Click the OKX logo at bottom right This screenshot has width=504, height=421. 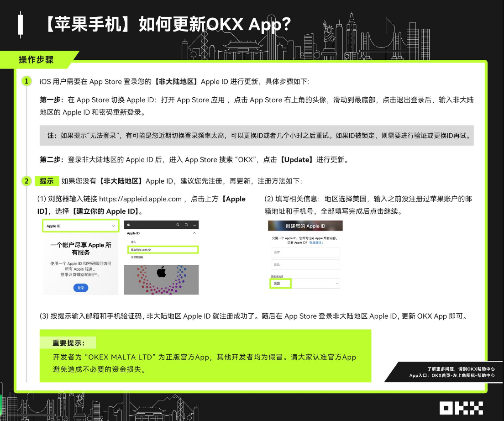(x=461, y=408)
